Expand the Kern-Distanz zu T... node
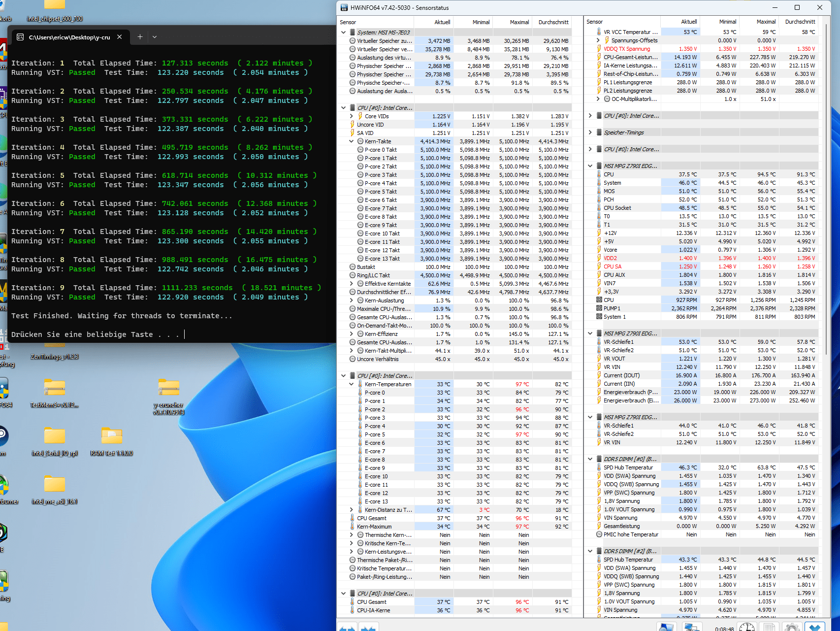This screenshot has width=840, height=631. pos(352,510)
